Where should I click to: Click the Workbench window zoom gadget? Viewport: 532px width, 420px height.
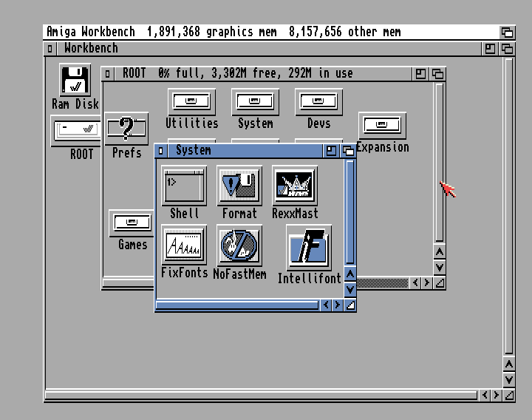[x=490, y=49]
